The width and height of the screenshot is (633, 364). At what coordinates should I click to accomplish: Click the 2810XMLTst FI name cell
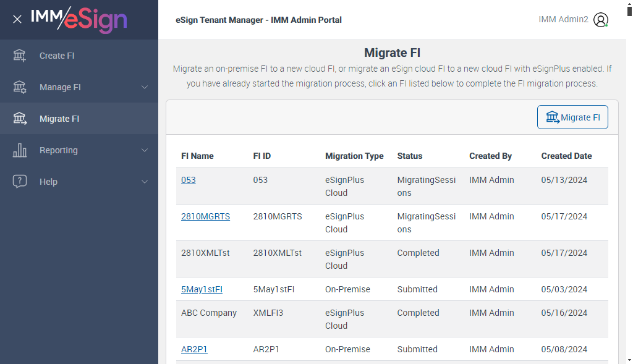[205, 253]
